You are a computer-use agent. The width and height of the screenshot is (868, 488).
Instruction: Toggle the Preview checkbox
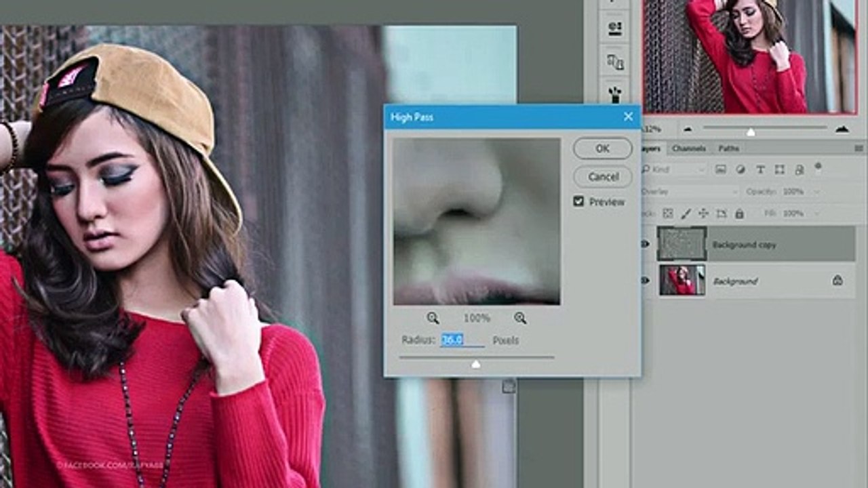point(578,201)
